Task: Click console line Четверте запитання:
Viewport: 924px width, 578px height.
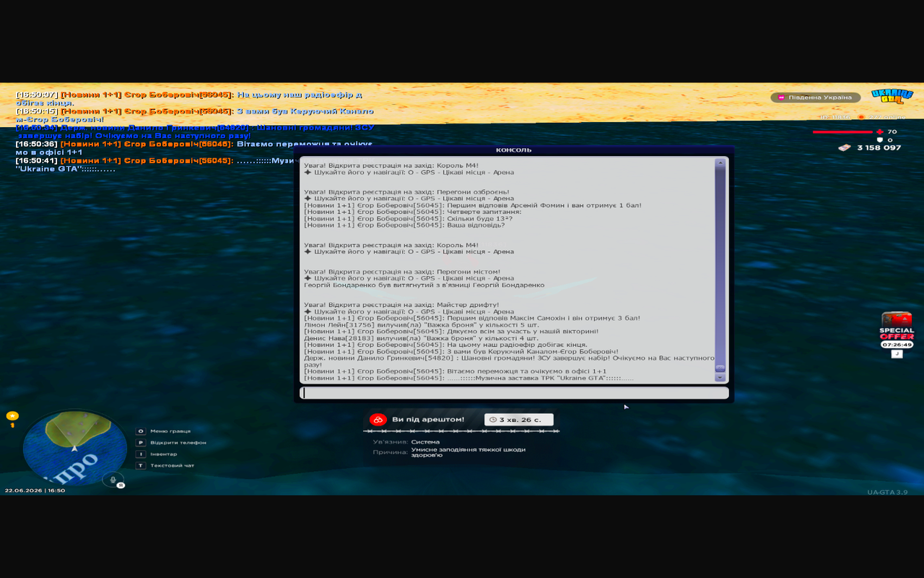Action: [x=412, y=212]
